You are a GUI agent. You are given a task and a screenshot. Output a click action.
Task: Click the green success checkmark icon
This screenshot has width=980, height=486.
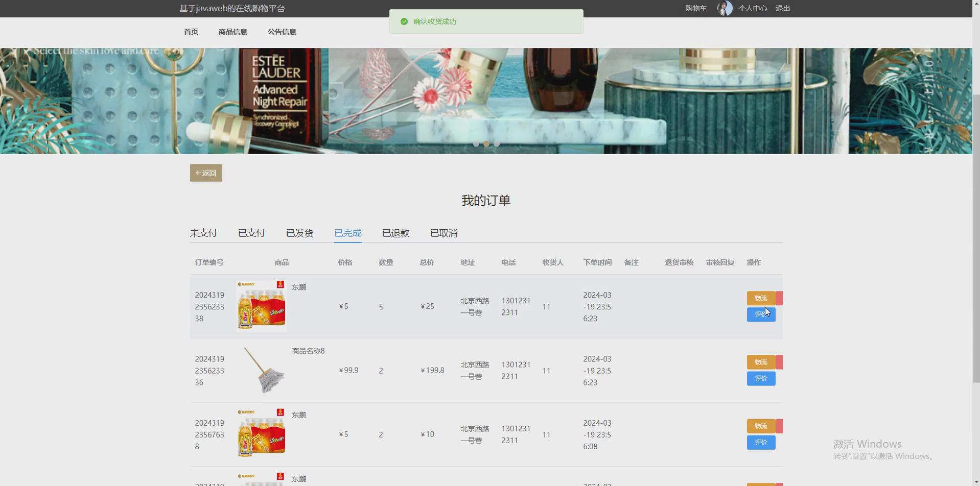coord(404,21)
